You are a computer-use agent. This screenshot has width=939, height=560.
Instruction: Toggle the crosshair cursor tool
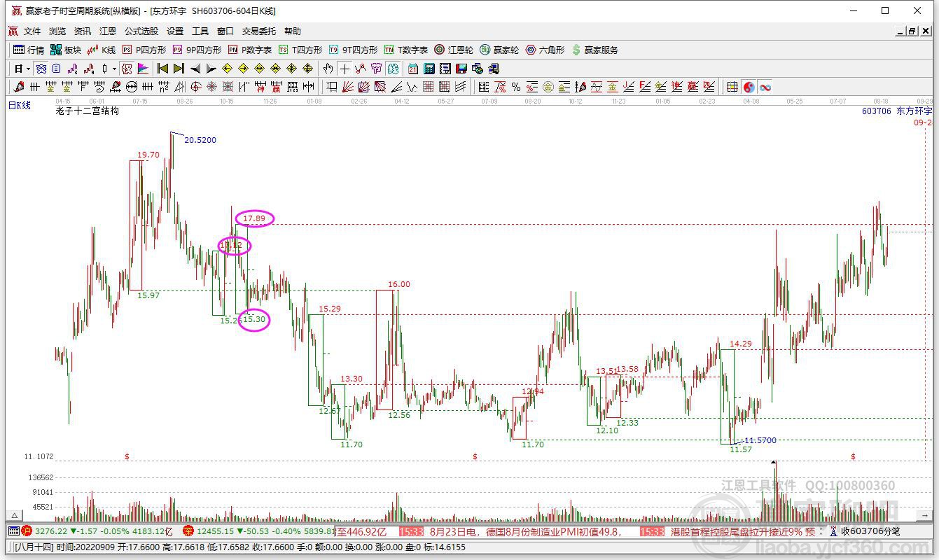coord(344,69)
